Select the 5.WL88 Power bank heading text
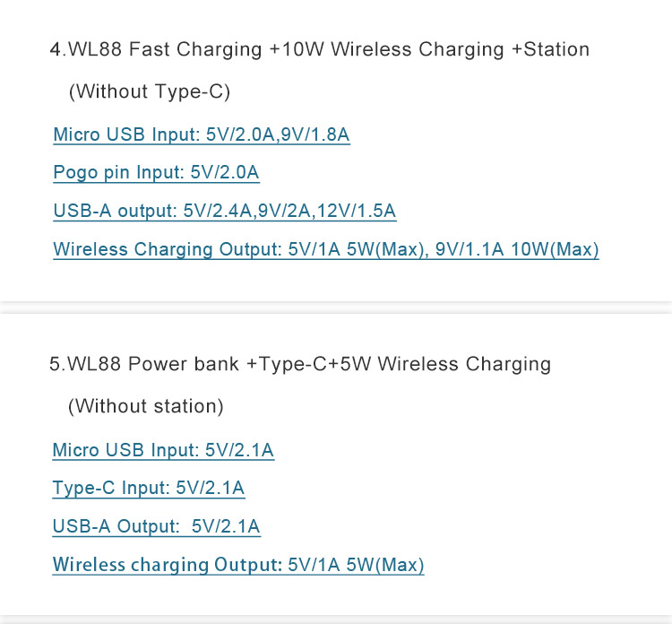This screenshot has height=624, width=672. pyautogui.click(x=144, y=364)
